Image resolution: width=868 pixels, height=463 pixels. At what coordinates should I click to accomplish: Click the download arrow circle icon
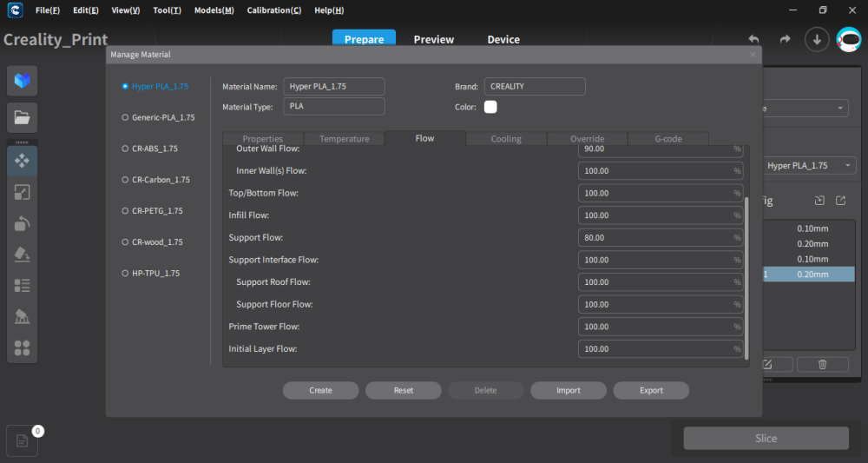(x=817, y=39)
